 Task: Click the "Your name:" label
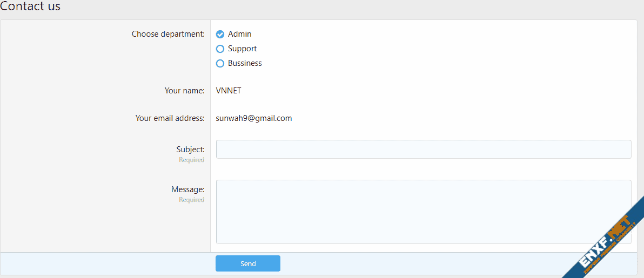coord(184,91)
